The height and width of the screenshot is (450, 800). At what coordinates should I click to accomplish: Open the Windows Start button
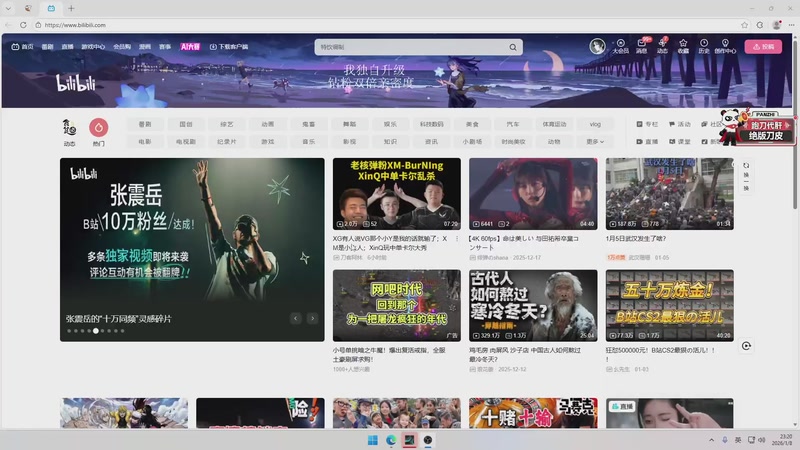point(373,440)
